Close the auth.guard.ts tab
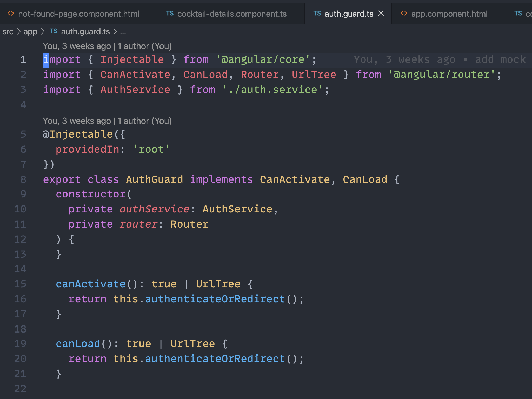This screenshot has width=532, height=399. click(381, 14)
